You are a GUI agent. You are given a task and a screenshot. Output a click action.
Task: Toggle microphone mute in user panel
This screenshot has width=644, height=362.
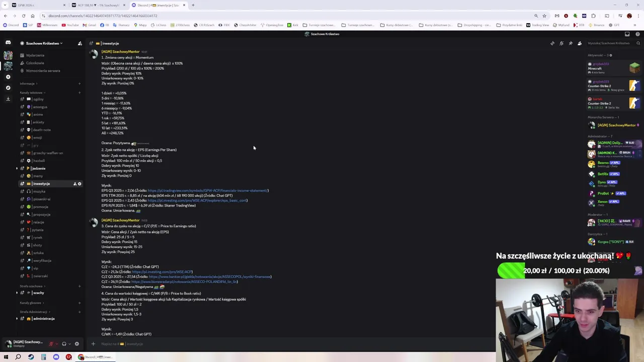tap(51, 344)
